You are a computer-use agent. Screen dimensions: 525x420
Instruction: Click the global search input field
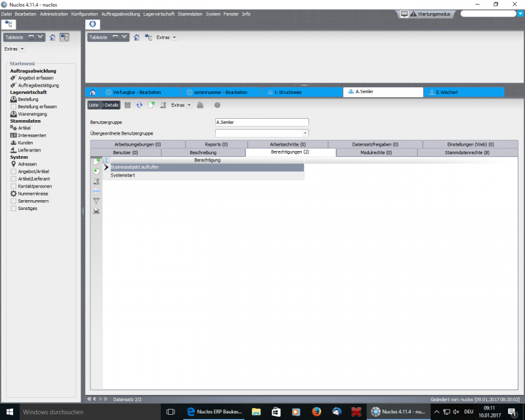click(488, 14)
